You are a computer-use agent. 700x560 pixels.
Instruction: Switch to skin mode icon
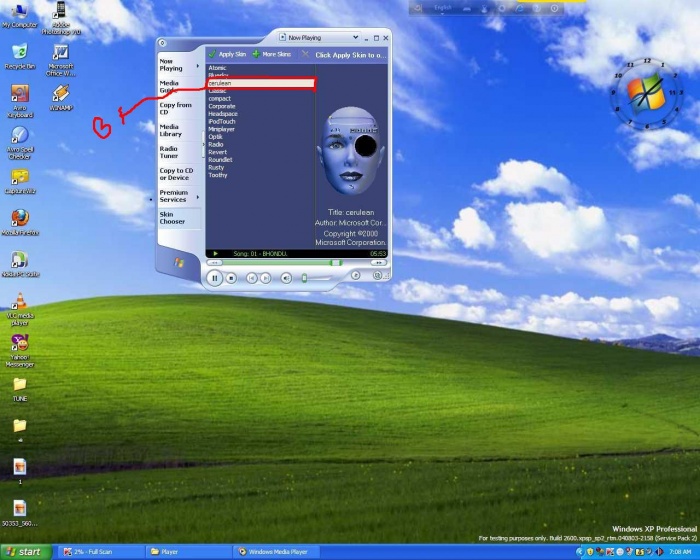pos(377,276)
